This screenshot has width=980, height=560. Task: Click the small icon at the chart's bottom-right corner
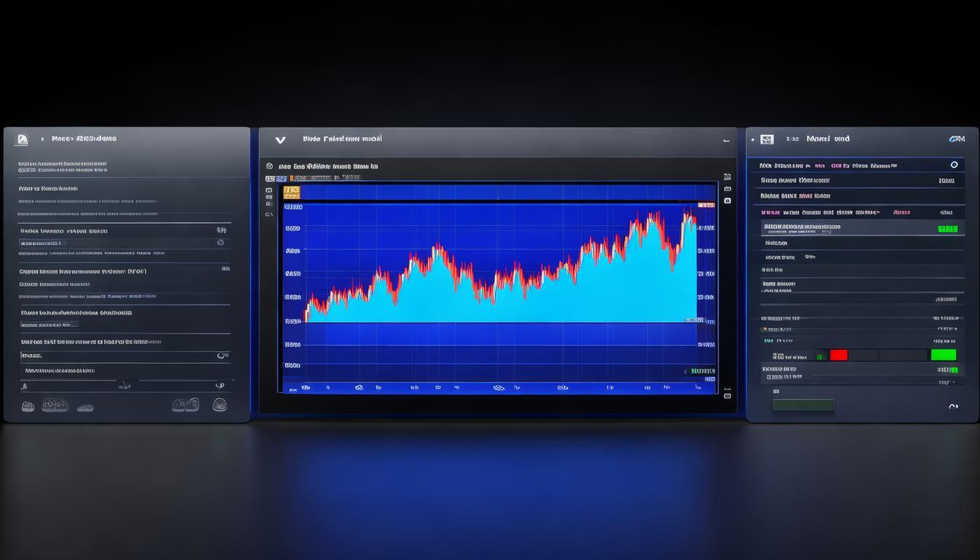tap(727, 395)
